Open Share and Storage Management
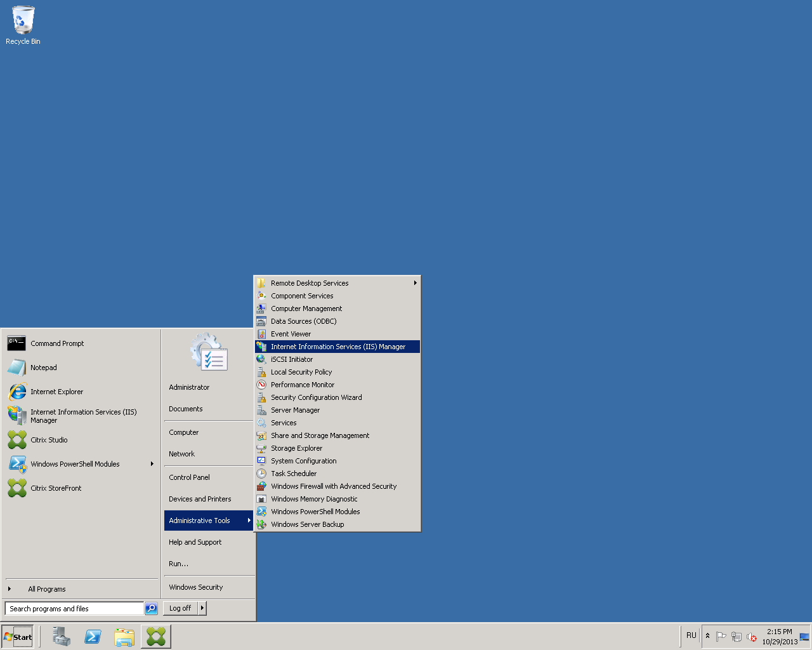This screenshot has height=650, width=812. [337, 435]
